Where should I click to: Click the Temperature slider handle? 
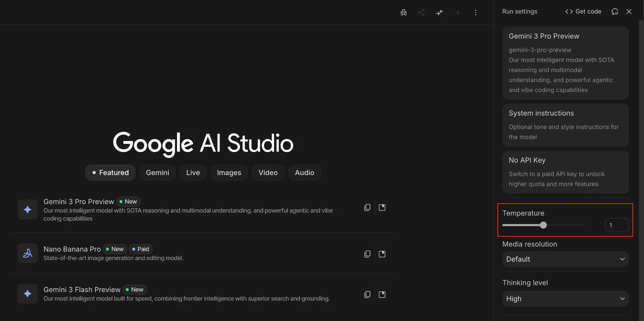click(543, 225)
